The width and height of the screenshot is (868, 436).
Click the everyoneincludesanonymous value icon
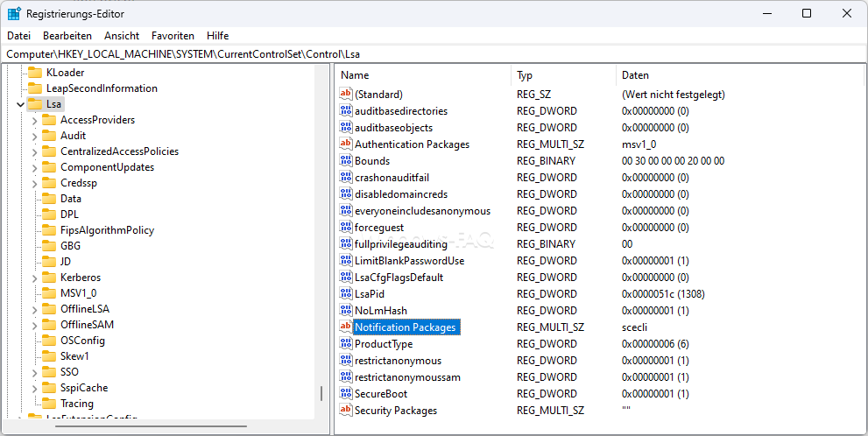pos(346,210)
